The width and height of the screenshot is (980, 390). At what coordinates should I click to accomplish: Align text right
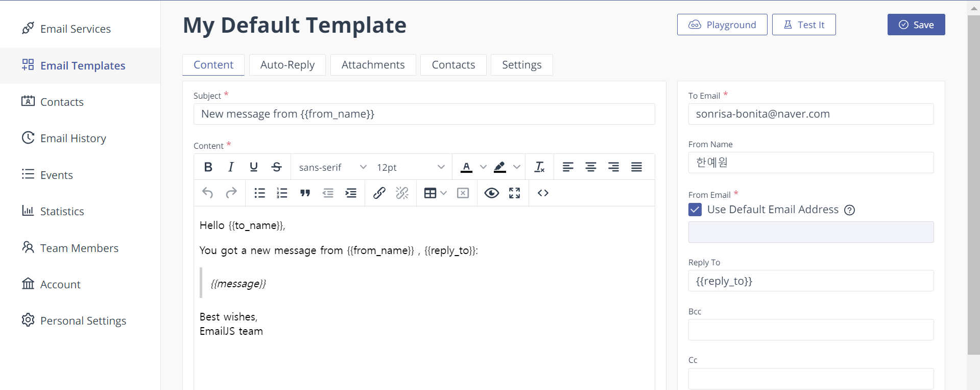pyautogui.click(x=614, y=167)
